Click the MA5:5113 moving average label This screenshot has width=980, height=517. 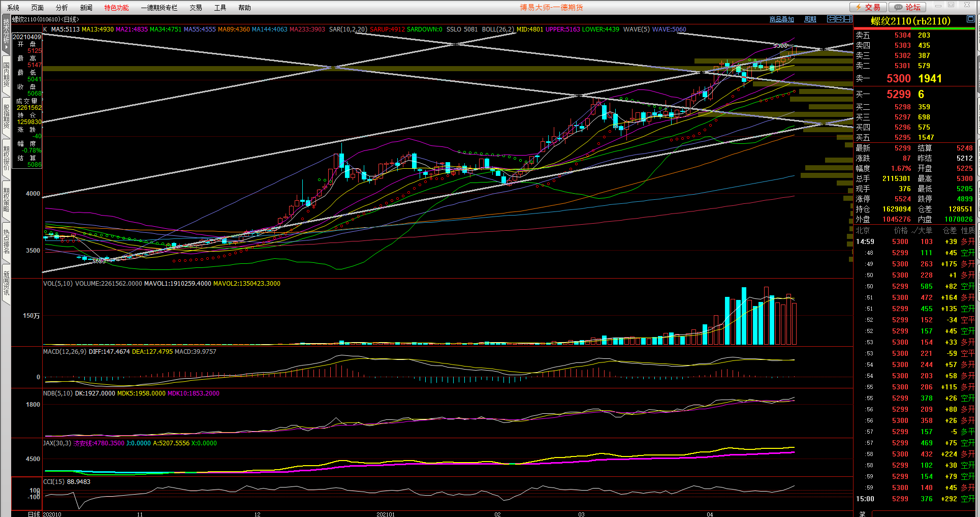[x=65, y=29]
